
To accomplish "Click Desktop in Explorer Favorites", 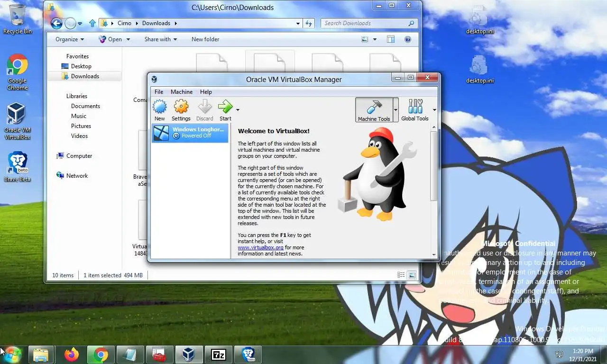I will click(81, 66).
